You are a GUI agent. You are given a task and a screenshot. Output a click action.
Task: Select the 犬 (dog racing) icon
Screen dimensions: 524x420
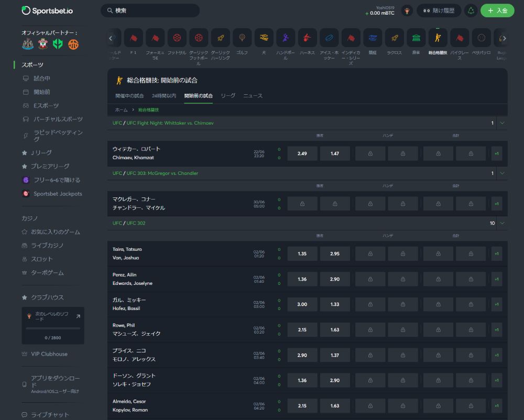coord(264,38)
